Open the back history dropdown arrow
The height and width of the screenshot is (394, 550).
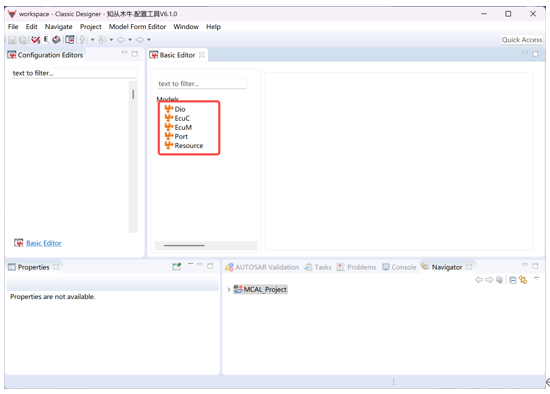tap(130, 40)
